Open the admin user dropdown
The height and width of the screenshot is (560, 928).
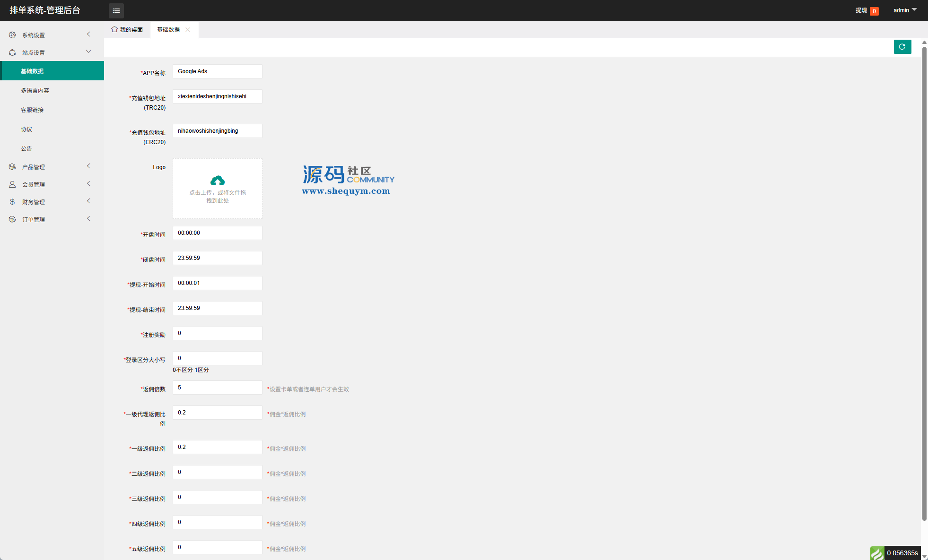point(904,10)
